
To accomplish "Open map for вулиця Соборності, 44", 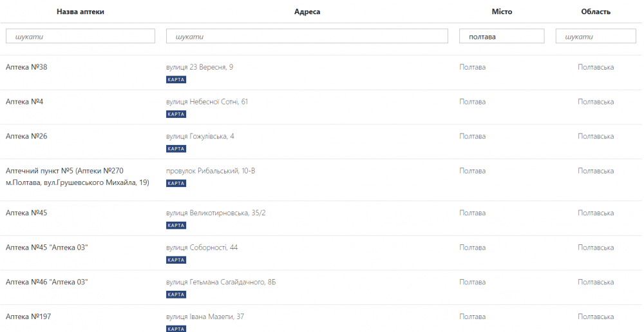I will click(x=176, y=260).
